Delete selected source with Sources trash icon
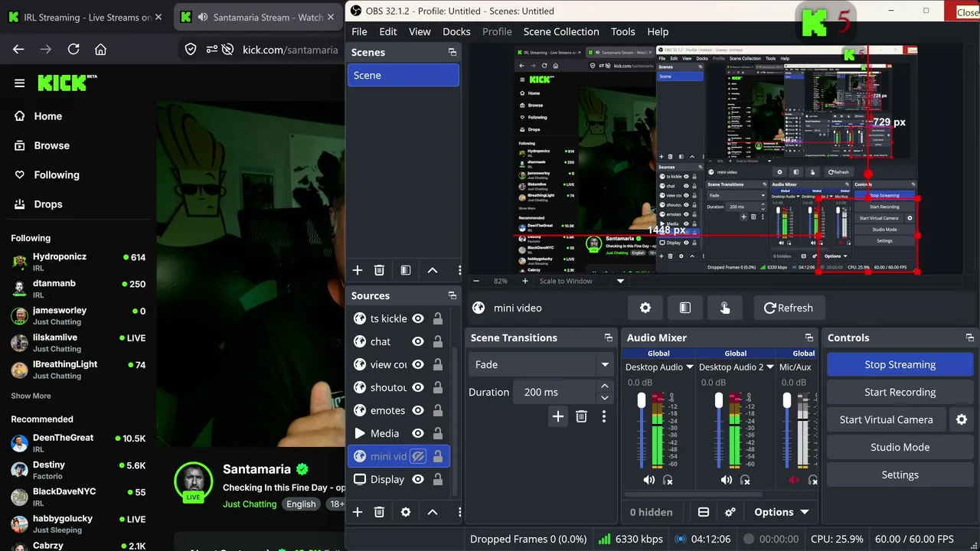The width and height of the screenshot is (980, 551). [379, 512]
